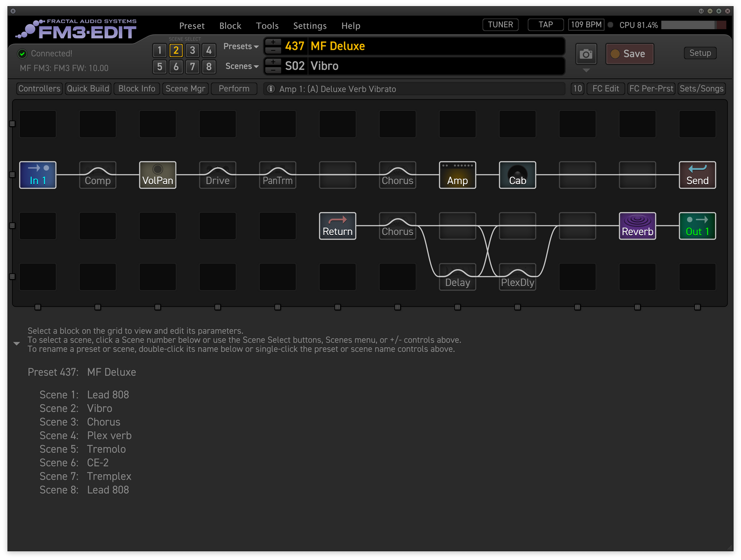Select the Out 1 output block

click(697, 226)
